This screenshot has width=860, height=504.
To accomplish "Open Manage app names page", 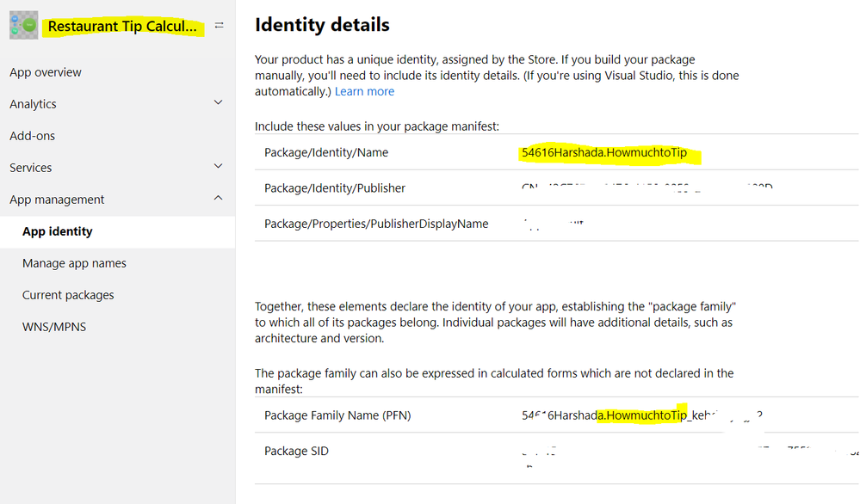I will click(74, 263).
